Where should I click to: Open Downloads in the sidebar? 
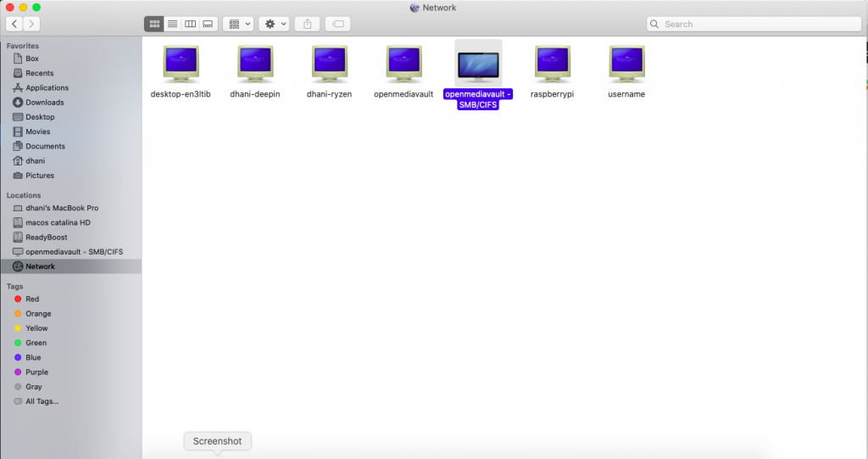71,103
